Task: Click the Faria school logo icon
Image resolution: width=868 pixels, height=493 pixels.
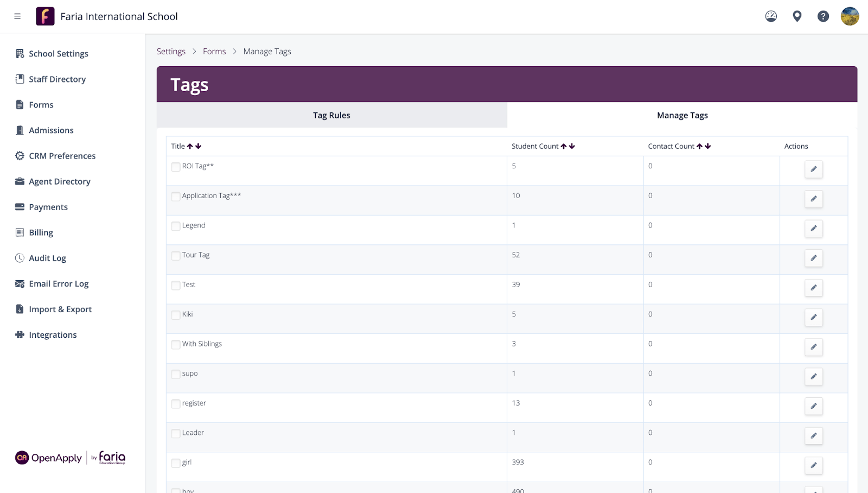Action: pos(45,16)
